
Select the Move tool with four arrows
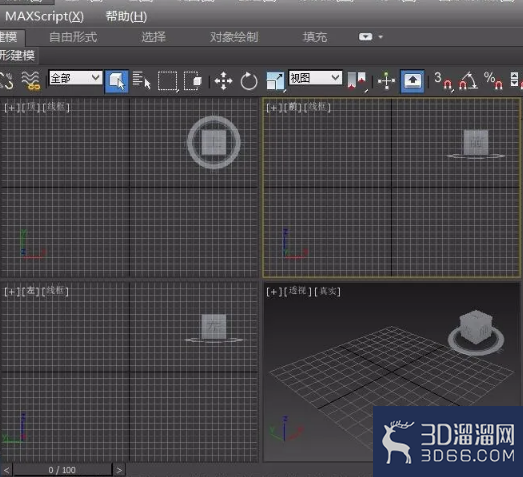click(x=223, y=81)
